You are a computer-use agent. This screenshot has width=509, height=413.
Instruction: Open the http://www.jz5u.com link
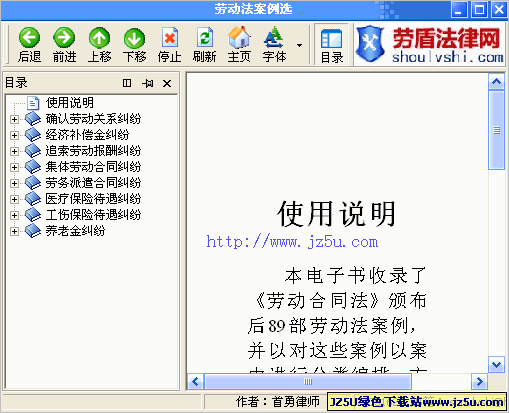(292, 241)
